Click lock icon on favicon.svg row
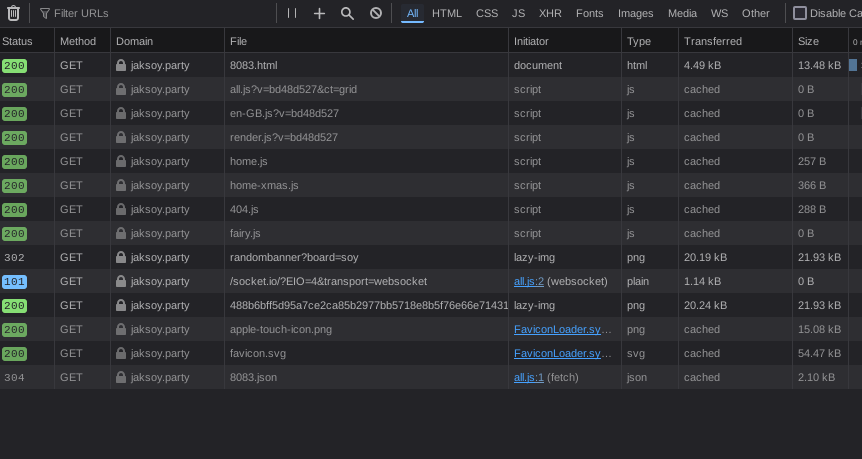Image resolution: width=862 pixels, height=459 pixels. (x=121, y=353)
